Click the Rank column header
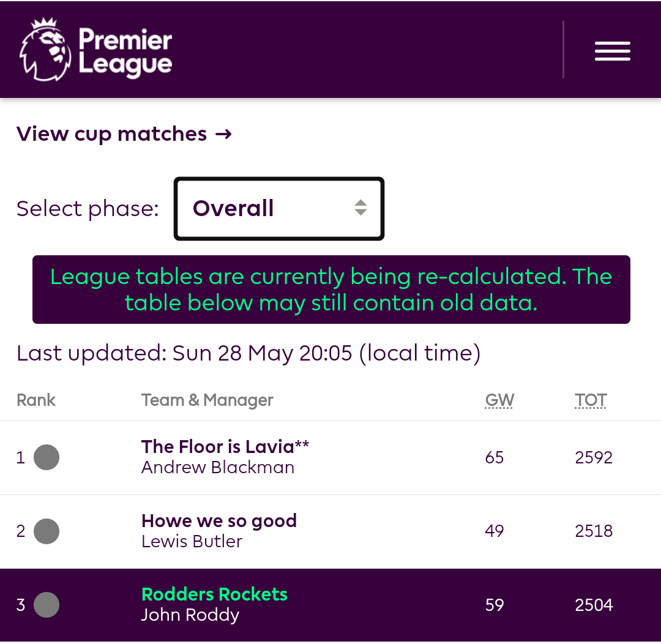The image size is (661, 644). point(36,400)
